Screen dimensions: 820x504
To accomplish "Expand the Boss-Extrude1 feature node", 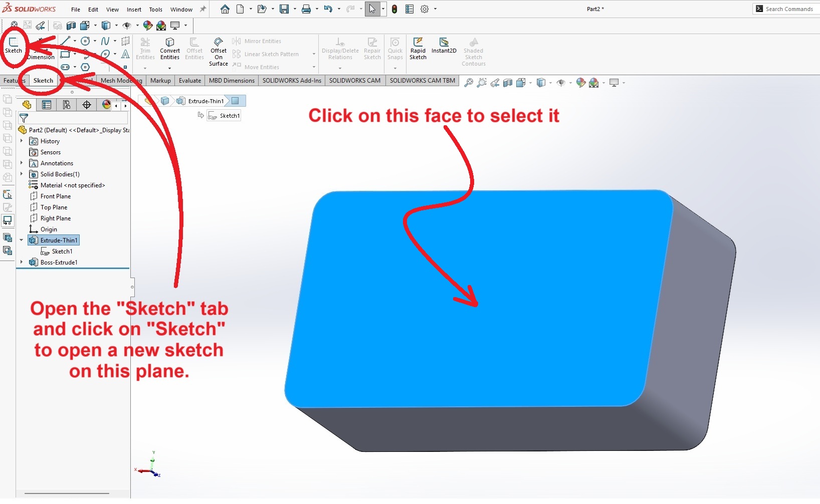I will tap(22, 262).
